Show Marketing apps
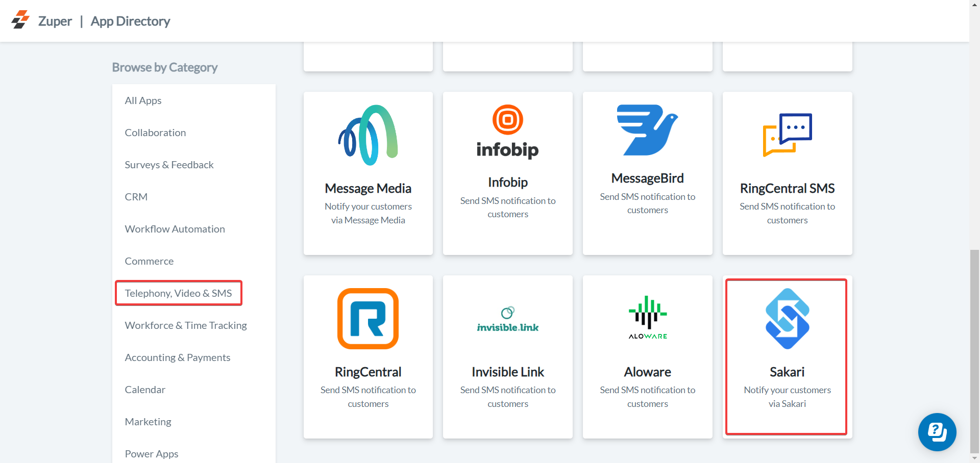Image resolution: width=980 pixels, height=463 pixels. click(x=148, y=422)
